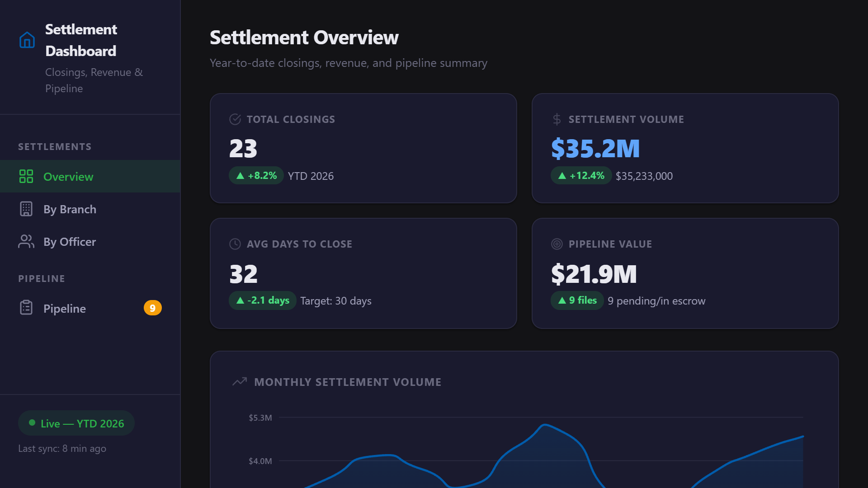Viewport: 868px width, 488px height.
Task: Click the green 9 files badge
Action: 577,300
